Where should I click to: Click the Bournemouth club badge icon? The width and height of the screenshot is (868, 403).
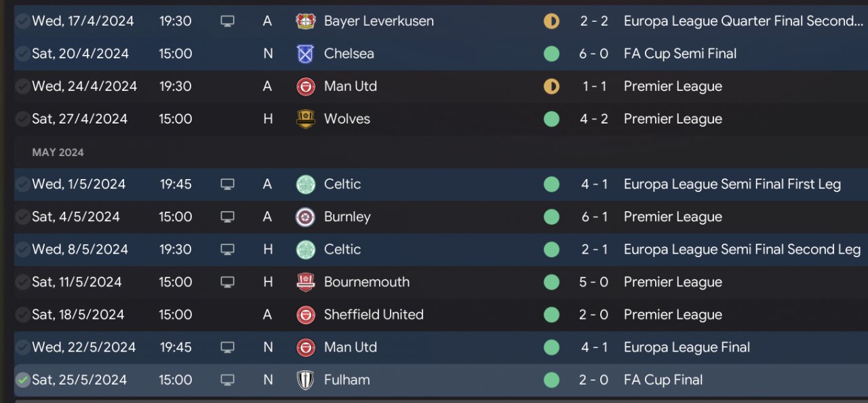coord(306,282)
